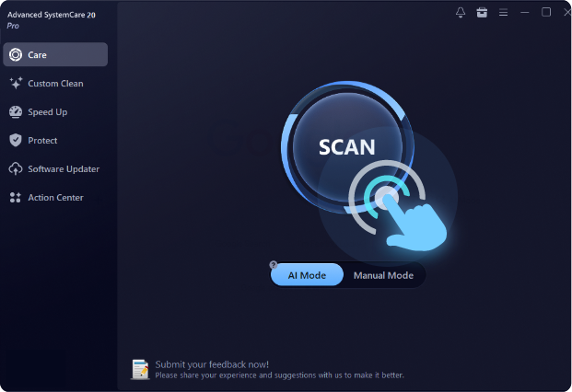Maximize the window

546,12
